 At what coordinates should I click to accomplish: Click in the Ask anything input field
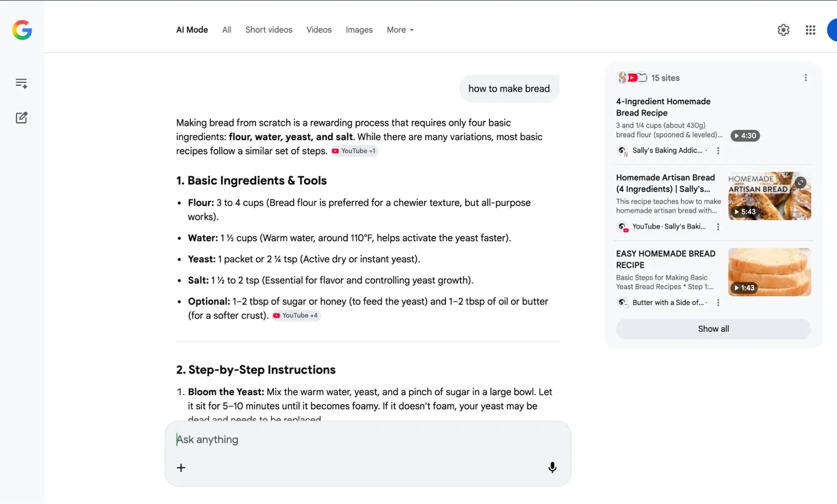368,440
